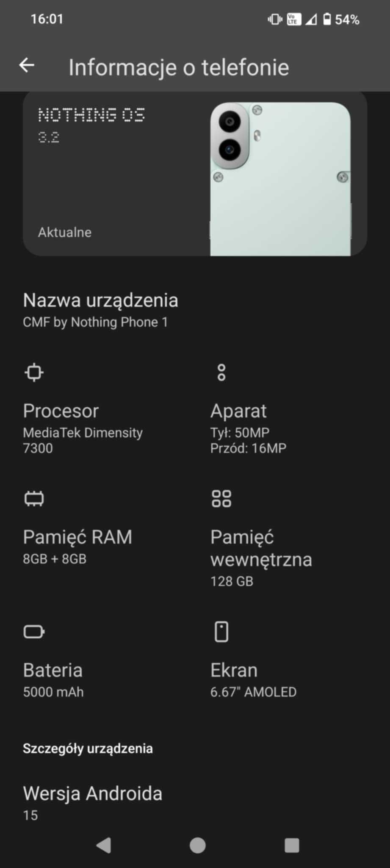
Task: Tap the processor chip icon
Action: point(34,373)
